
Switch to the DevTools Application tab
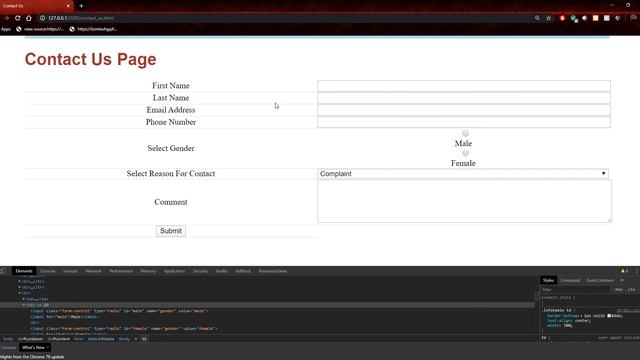174,271
